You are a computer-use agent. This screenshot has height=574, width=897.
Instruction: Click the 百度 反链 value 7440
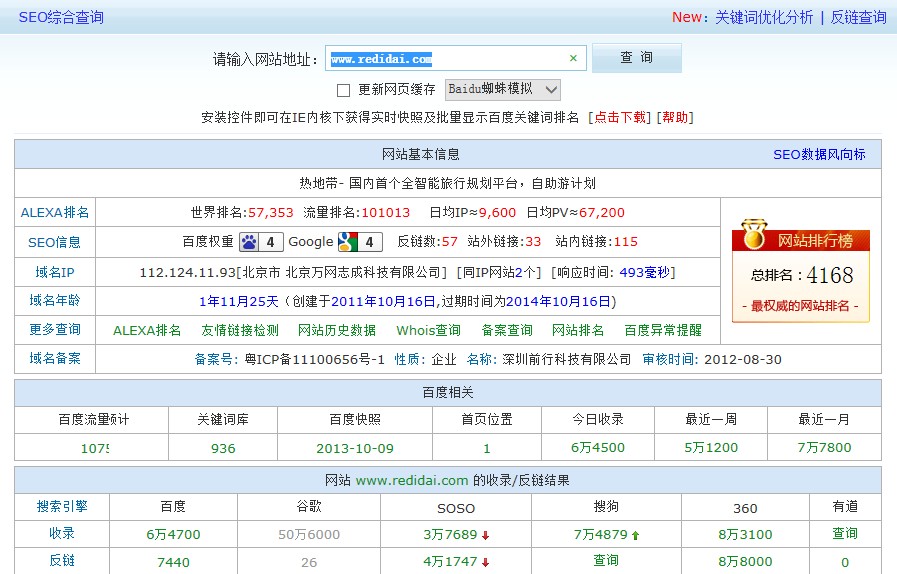(x=173, y=563)
